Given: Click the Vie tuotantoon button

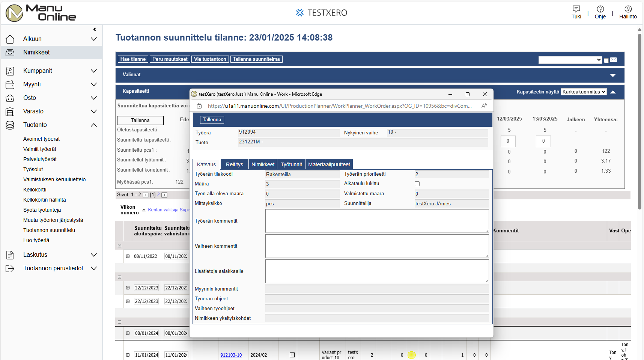Looking at the screenshot, I should 210,59.
